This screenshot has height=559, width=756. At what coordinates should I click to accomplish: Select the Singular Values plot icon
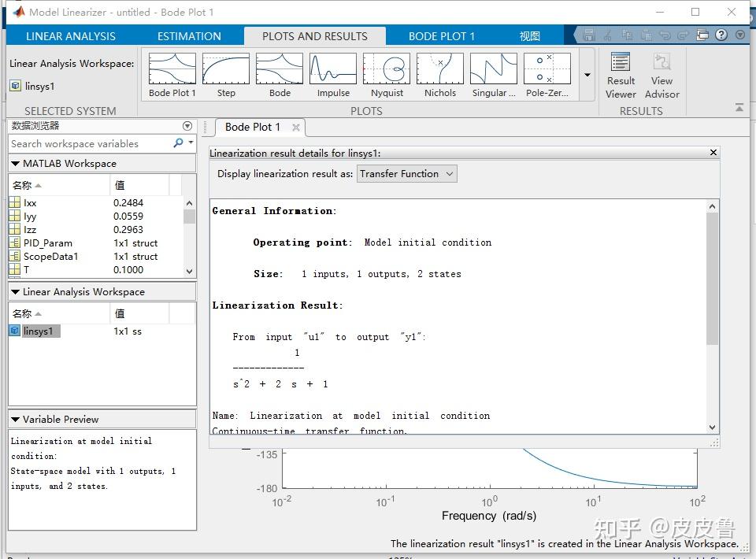pos(493,69)
